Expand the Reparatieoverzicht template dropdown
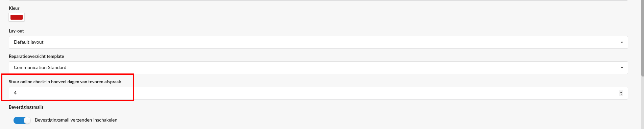The image size is (644, 129). click(318, 68)
